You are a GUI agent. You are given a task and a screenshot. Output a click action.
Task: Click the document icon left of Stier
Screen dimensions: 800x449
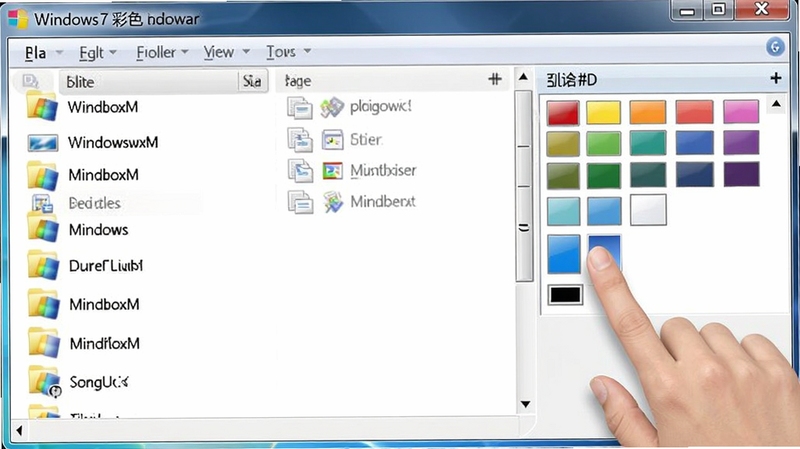click(300, 140)
